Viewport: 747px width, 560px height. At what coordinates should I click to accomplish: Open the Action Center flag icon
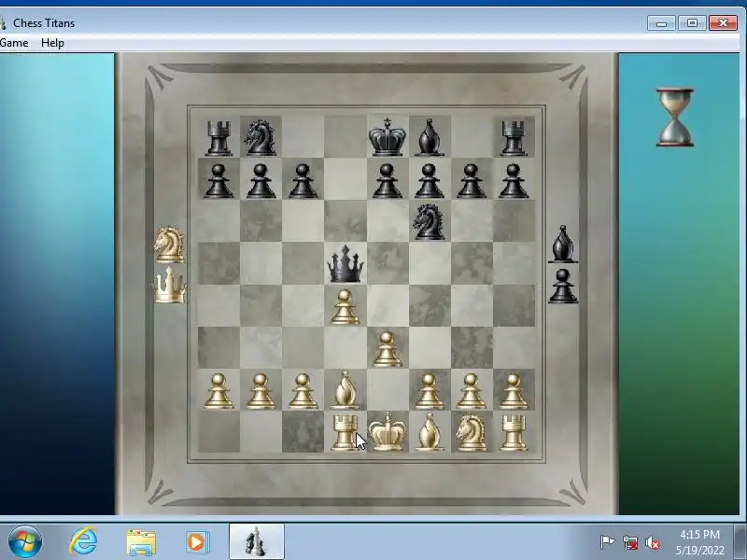click(607, 542)
